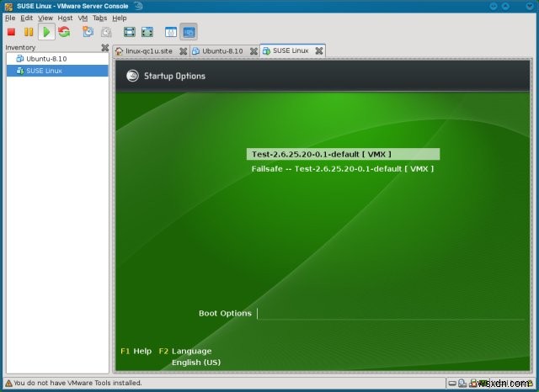Click the red Power Off button
Image resolution: width=539 pixels, height=392 pixels.
click(x=11, y=32)
